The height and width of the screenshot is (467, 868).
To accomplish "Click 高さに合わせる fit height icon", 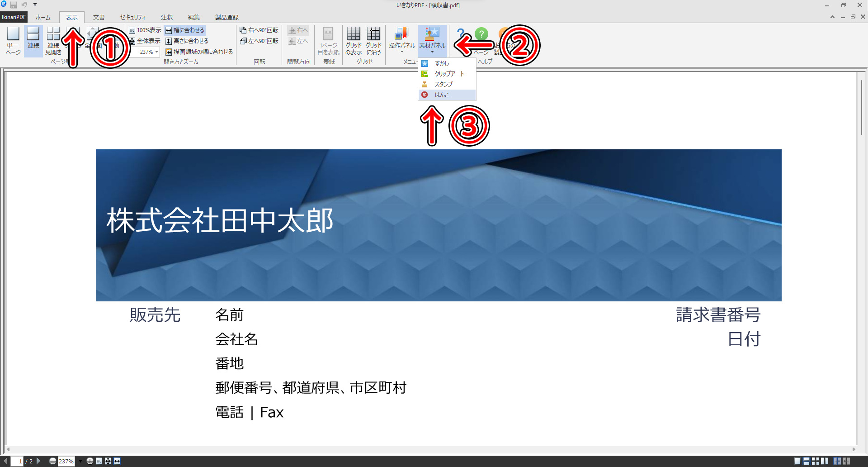I will click(187, 41).
